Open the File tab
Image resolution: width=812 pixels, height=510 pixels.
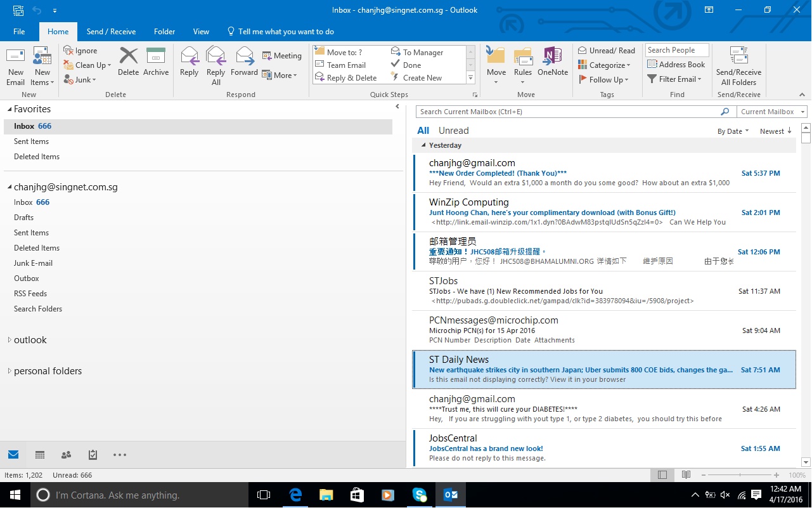tap(19, 32)
